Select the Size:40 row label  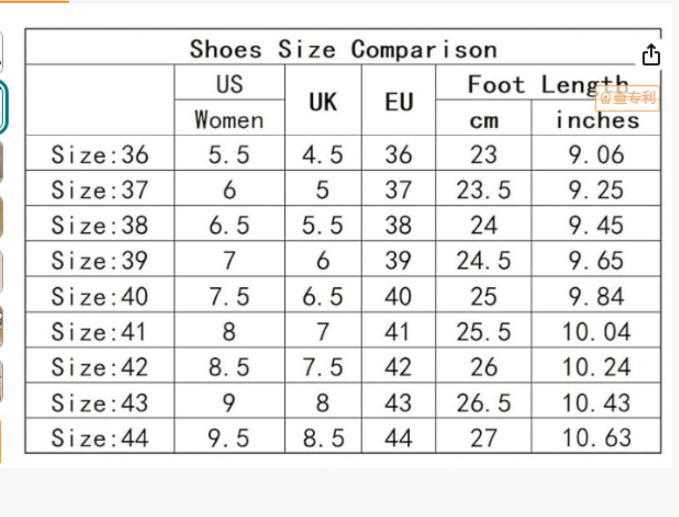tap(99, 297)
